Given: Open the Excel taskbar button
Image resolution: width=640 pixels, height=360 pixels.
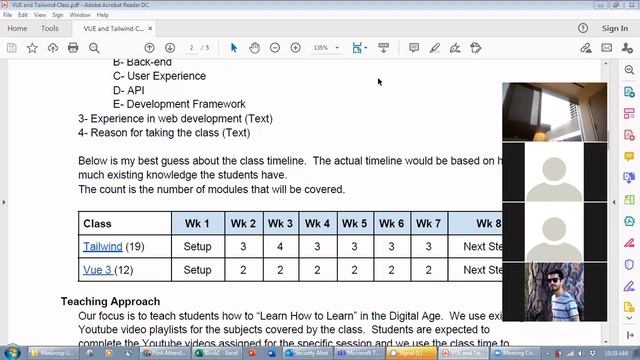Looking at the screenshot, I should tap(217, 353).
